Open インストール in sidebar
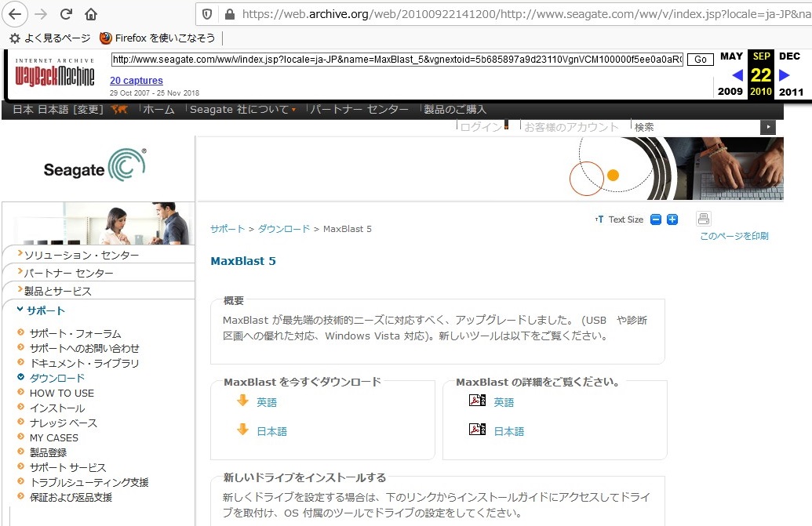 coord(57,408)
